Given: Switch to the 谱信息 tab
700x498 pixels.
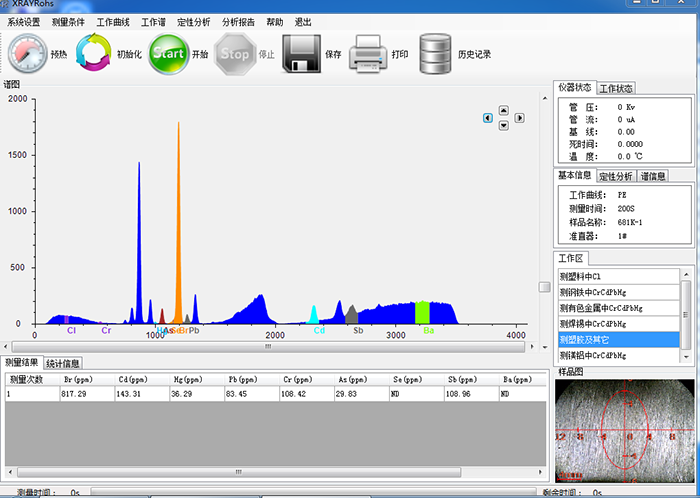Looking at the screenshot, I should tap(653, 176).
